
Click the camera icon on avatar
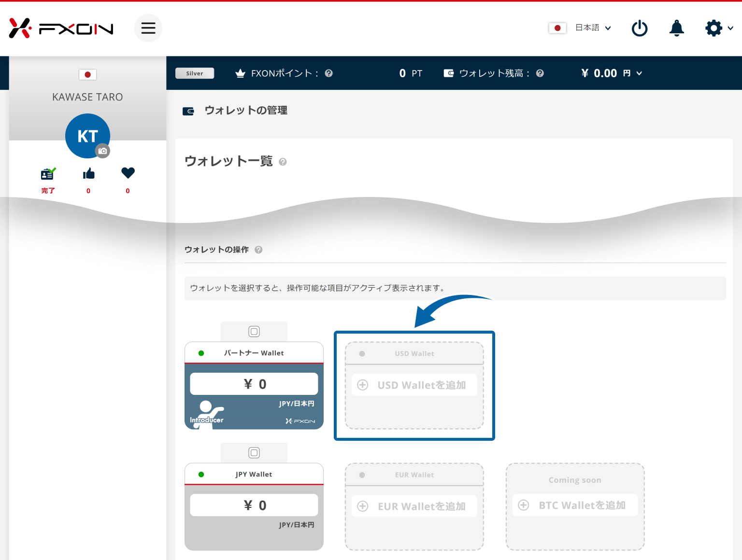pos(102,151)
